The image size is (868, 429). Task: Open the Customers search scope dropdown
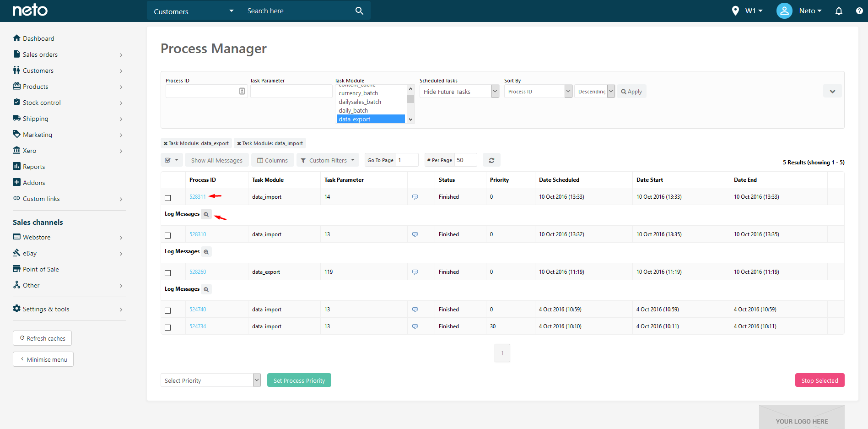tap(194, 11)
